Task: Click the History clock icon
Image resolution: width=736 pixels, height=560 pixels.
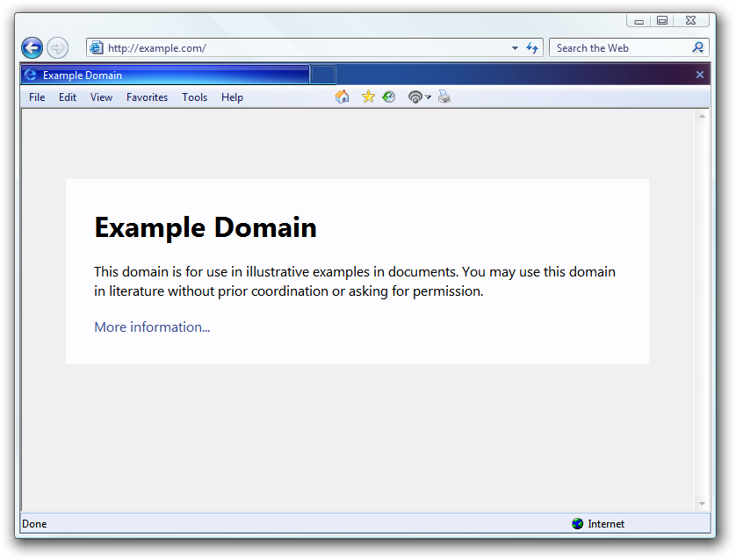Action: [x=388, y=97]
